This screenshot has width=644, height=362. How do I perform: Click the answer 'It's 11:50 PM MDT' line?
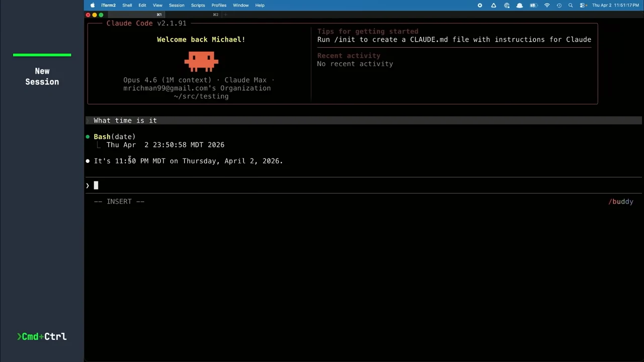pos(188,161)
